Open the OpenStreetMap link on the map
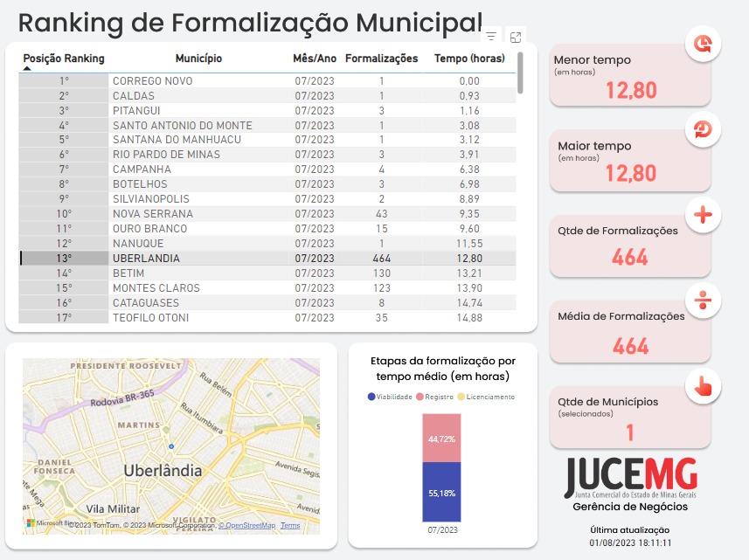This screenshot has width=749, height=560. pyautogui.click(x=246, y=526)
